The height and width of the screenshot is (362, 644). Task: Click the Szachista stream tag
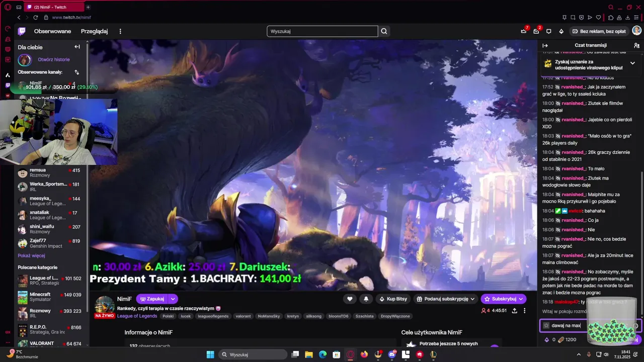click(x=365, y=316)
